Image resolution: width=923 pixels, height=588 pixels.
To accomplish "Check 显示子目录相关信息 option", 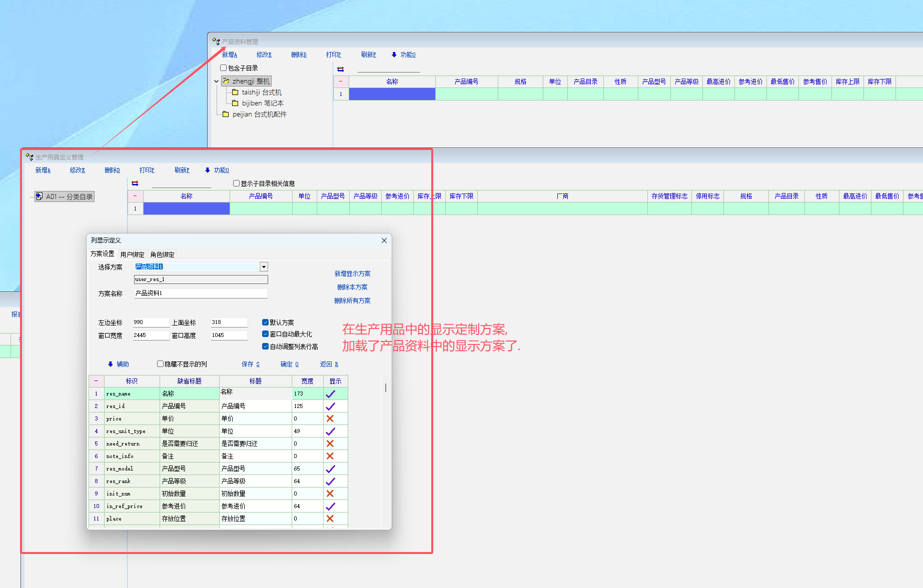I will pos(236,183).
